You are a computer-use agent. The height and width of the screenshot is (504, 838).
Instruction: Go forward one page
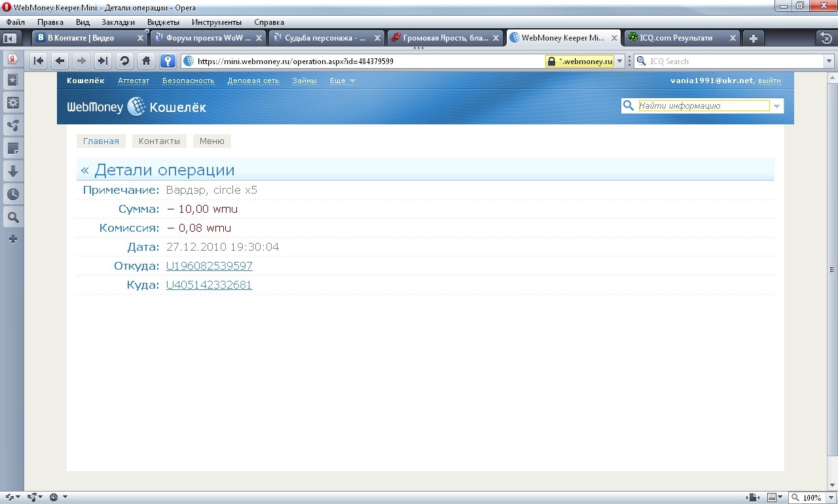(81, 61)
